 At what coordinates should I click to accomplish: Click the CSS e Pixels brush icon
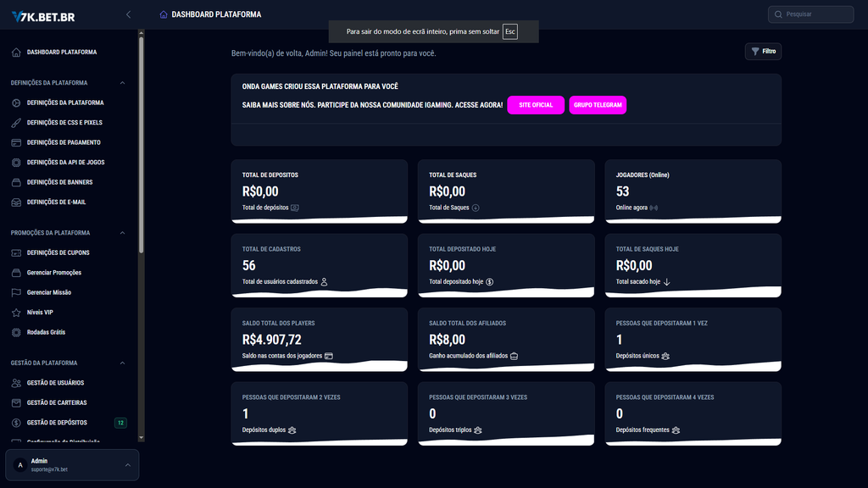point(17,123)
